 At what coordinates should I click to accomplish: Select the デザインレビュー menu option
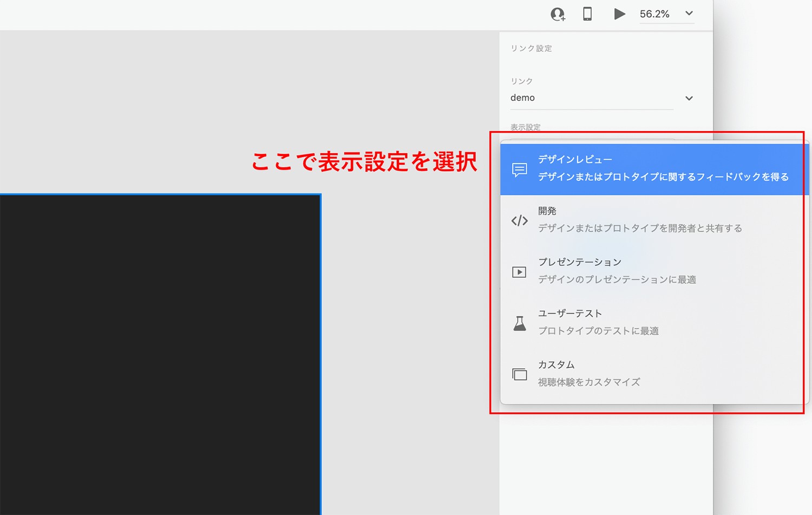pyautogui.click(x=654, y=169)
